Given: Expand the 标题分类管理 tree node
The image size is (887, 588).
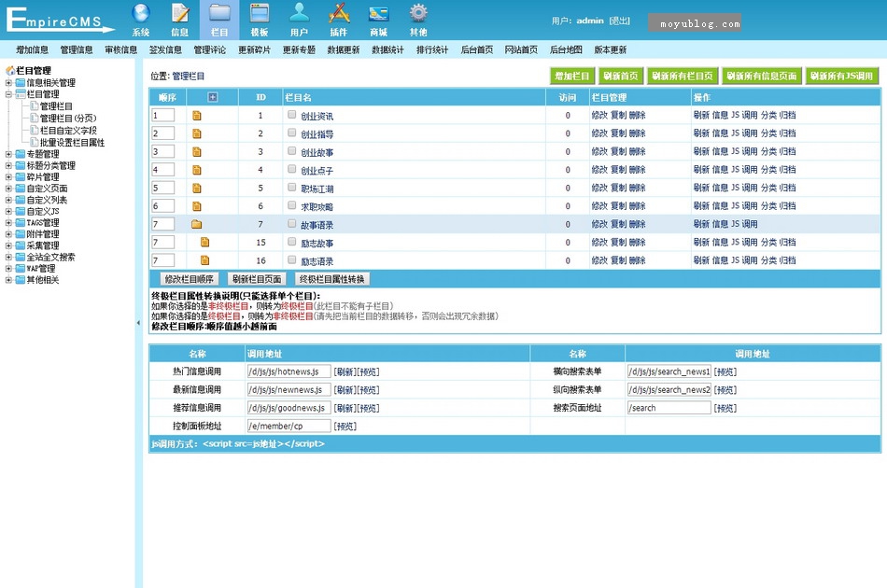Looking at the screenshot, I should click(8, 165).
